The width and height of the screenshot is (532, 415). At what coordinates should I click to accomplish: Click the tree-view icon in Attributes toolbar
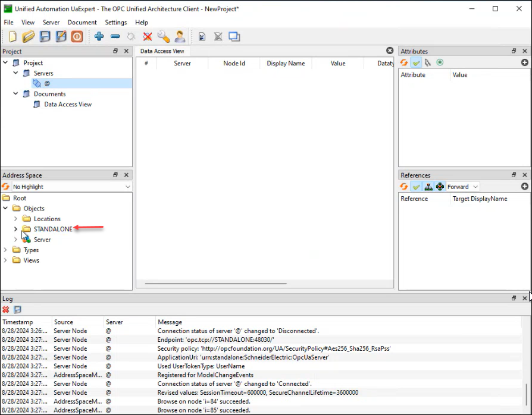click(427, 62)
